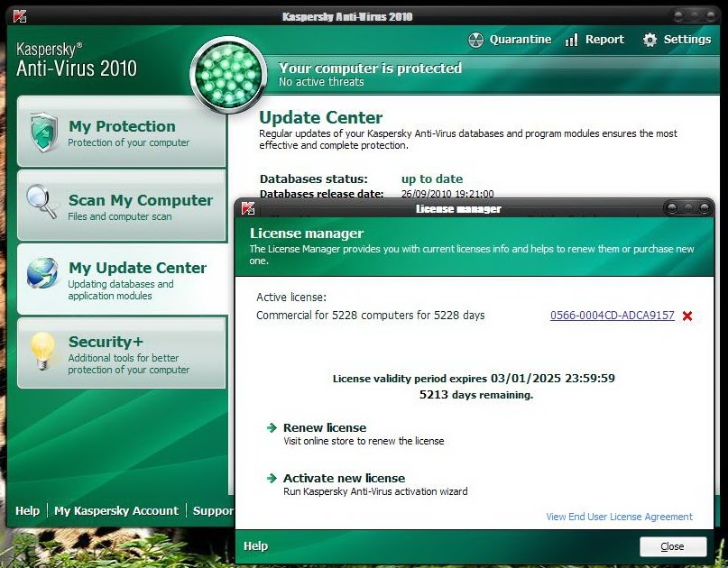
Task: Open the My Protection section
Action: tap(121, 132)
